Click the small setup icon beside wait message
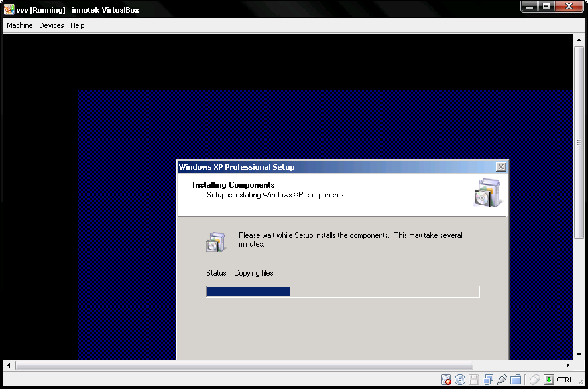588x389 pixels. tap(215, 242)
